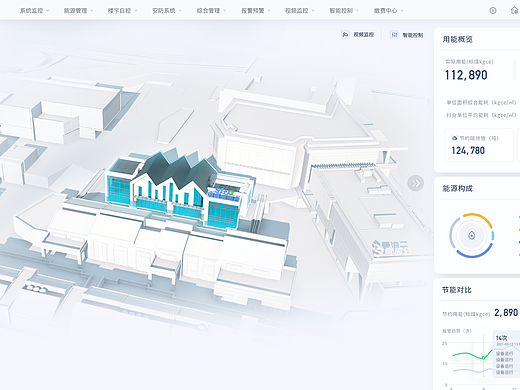
Task: Click the cyan arc segment of the donut
Action: coord(493,236)
